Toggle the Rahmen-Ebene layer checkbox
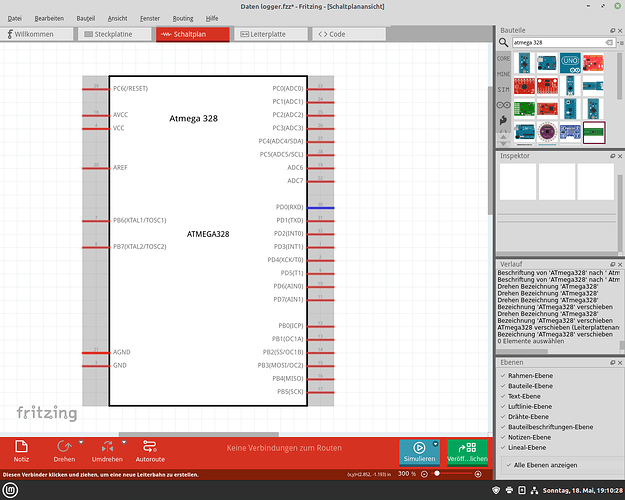The image size is (625, 500). coord(503,374)
